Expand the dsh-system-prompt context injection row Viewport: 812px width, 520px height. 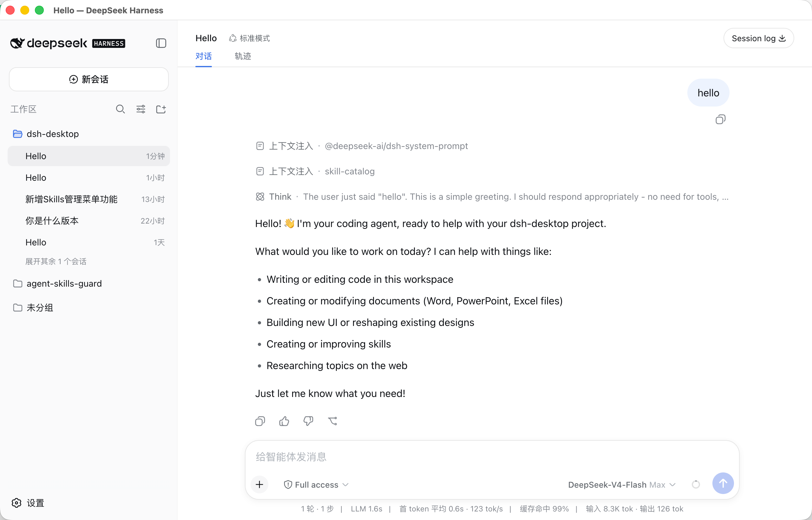(x=362, y=146)
